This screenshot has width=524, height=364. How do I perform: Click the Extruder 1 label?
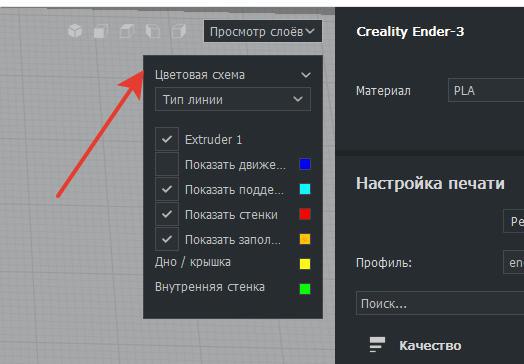coord(214,139)
